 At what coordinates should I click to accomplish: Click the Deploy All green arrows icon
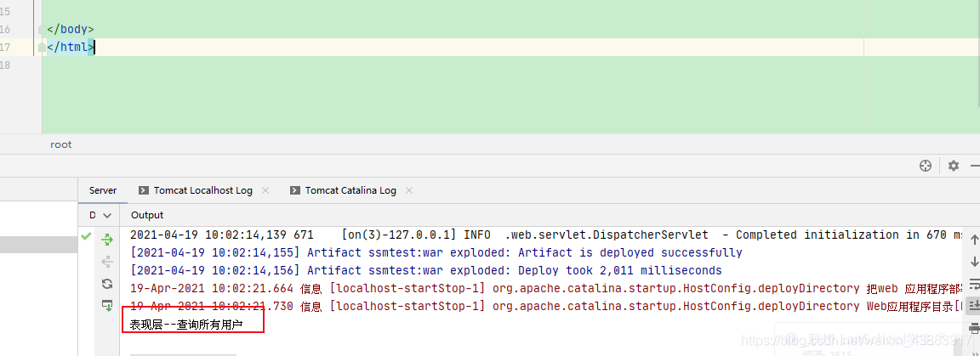107,240
